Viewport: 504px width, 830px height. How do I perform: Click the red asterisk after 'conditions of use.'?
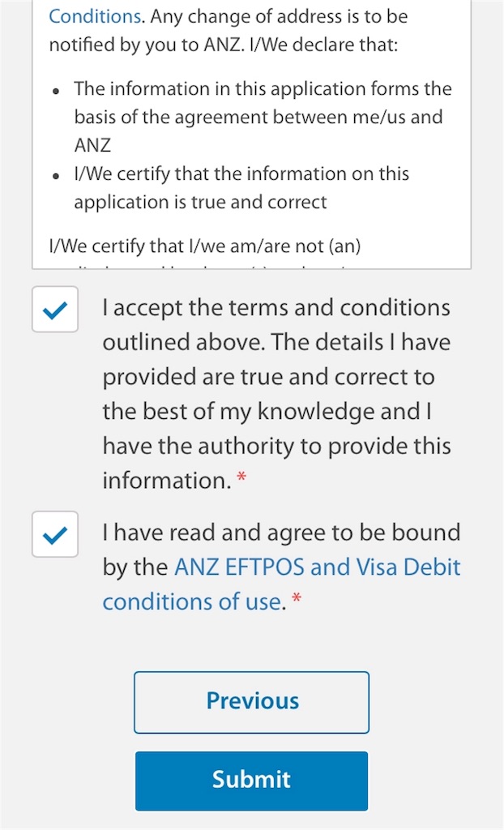coord(297,599)
